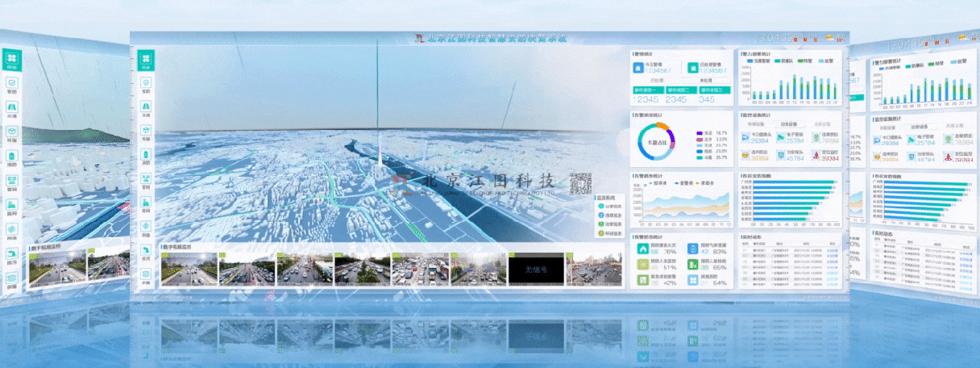This screenshot has height=368, width=980.
Task: Click 今日警情 icon in center screen
Action: coord(637,68)
